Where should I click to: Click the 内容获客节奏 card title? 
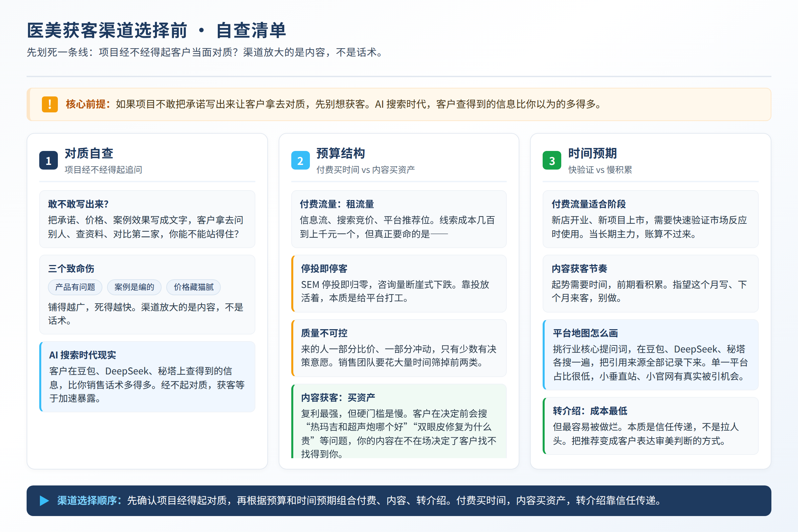click(x=580, y=269)
